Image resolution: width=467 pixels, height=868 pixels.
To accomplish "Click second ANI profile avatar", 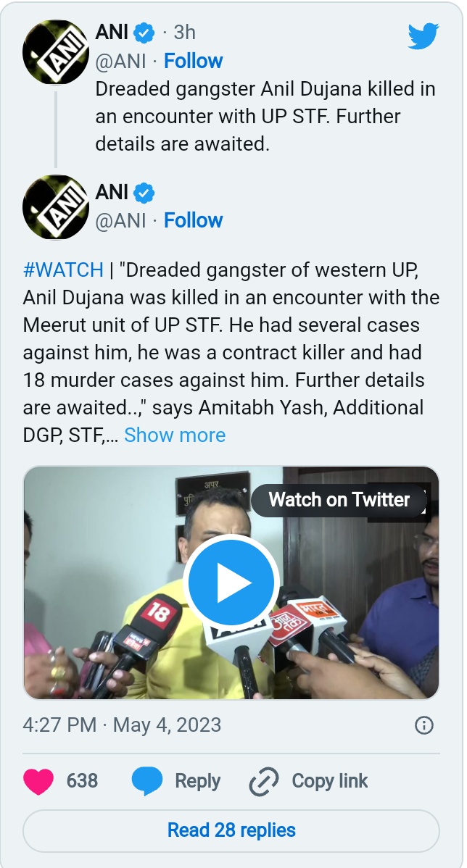I will [56, 207].
